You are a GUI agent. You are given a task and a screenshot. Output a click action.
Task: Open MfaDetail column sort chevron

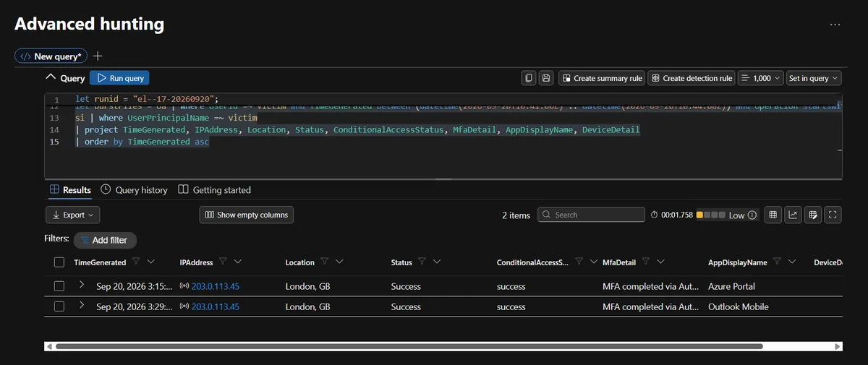[661, 262]
